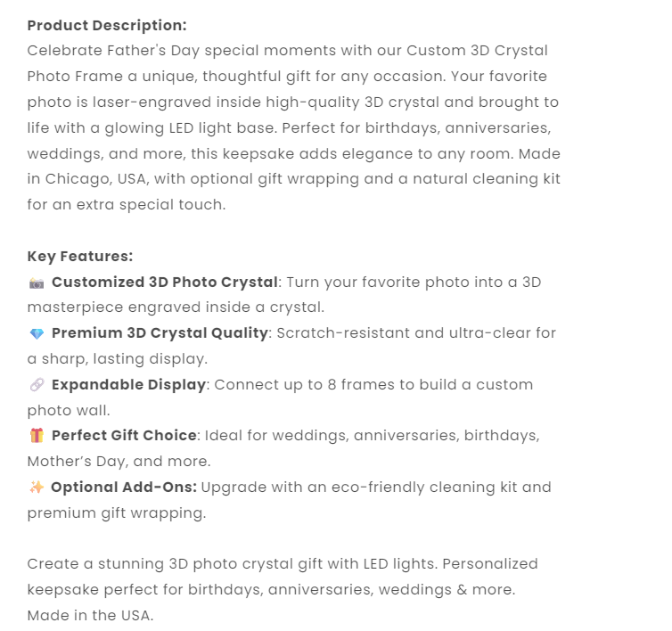The image size is (672, 631).
Task: Click the Perfect Gift Choice label
Action: (124, 436)
